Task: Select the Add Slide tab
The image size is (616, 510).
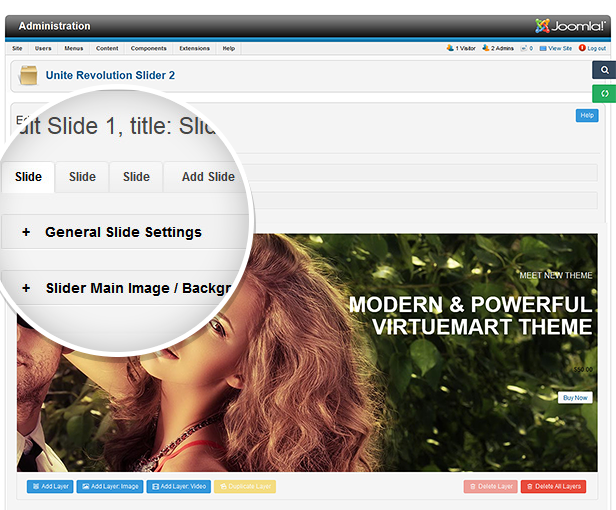Action: coord(208,177)
